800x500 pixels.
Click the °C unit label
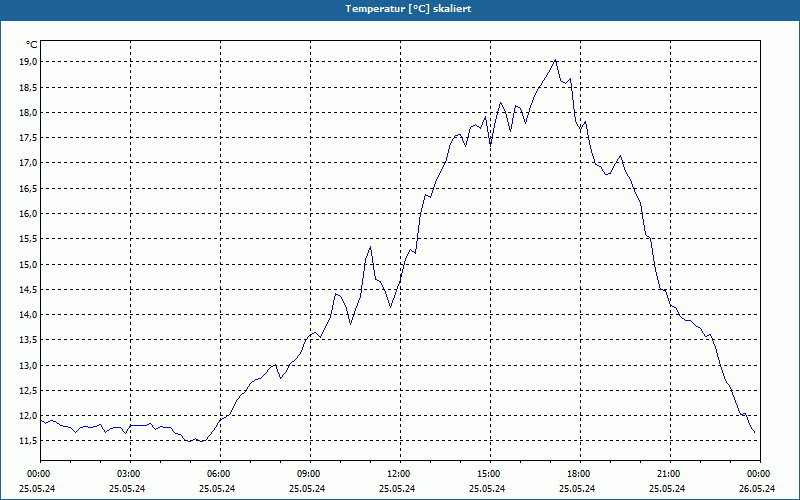click(x=32, y=45)
